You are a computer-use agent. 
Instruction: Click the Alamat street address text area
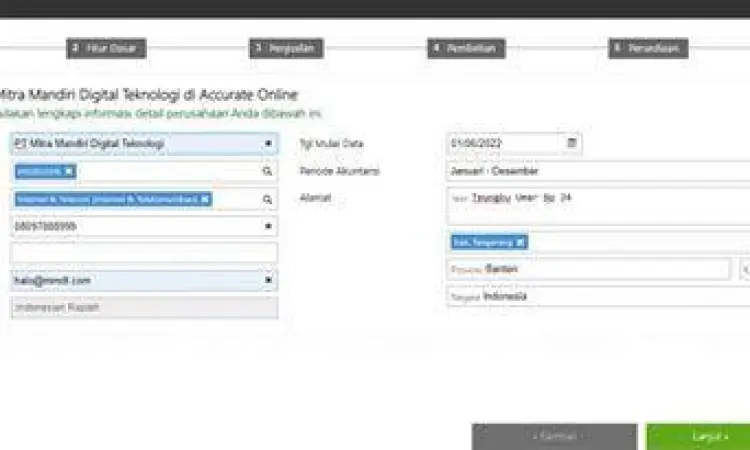[x=598, y=206]
